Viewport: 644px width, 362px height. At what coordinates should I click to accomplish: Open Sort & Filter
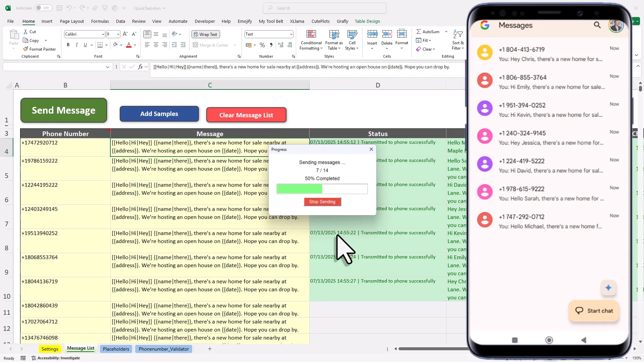pyautogui.click(x=458, y=40)
